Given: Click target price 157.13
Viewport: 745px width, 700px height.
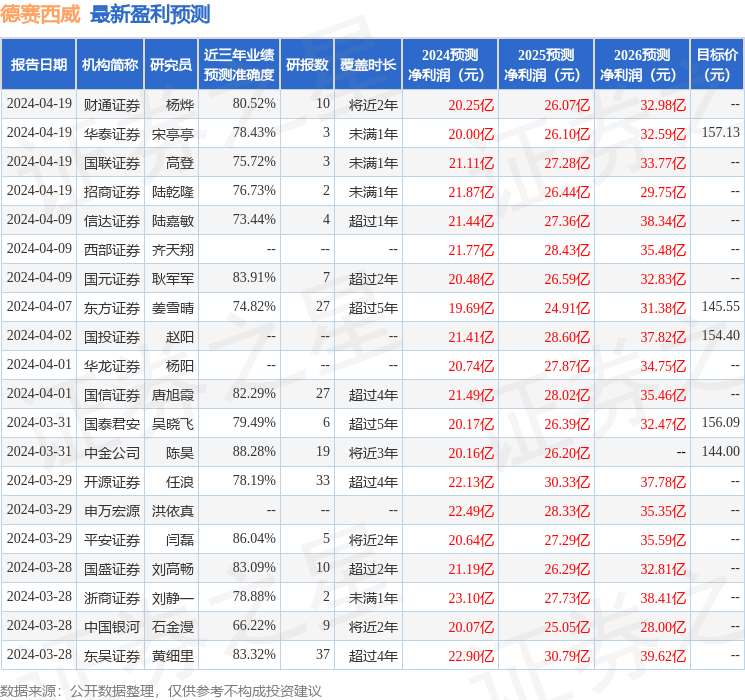Looking at the screenshot, I should click(721, 133).
